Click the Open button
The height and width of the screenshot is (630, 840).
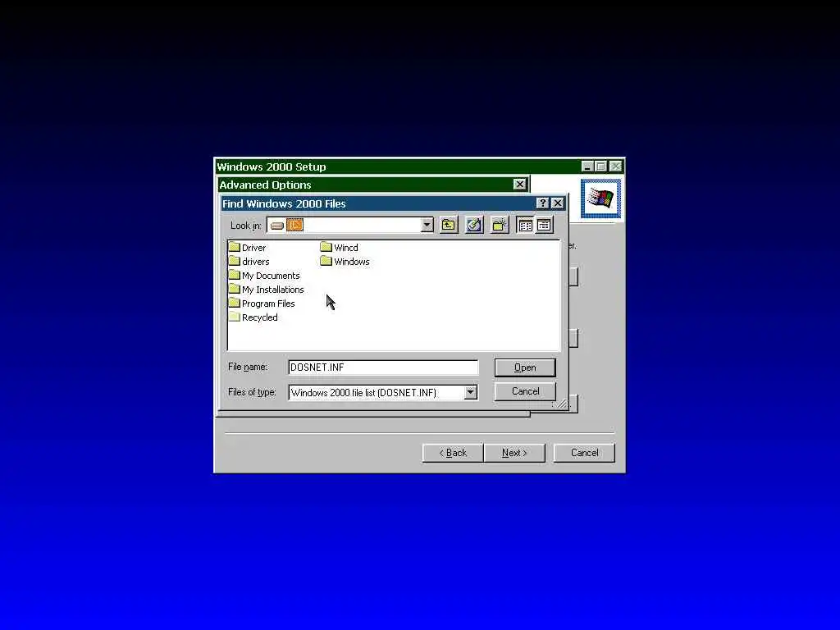(525, 367)
